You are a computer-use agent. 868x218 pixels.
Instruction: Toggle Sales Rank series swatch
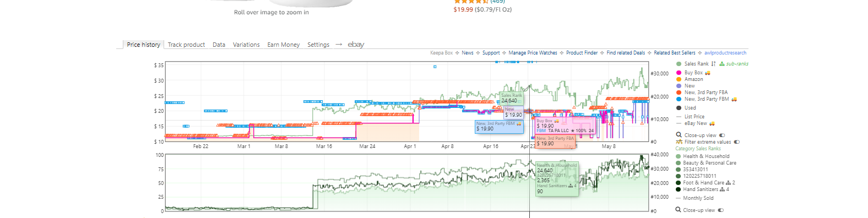(x=679, y=64)
